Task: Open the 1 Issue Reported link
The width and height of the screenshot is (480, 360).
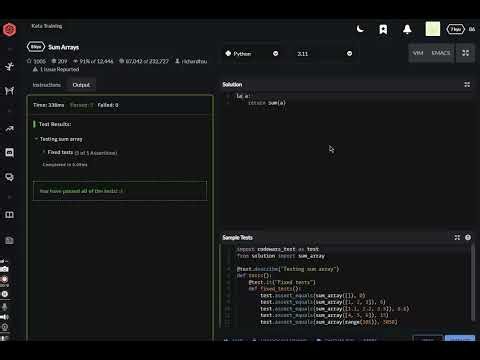Action: (x=56, y=69)
